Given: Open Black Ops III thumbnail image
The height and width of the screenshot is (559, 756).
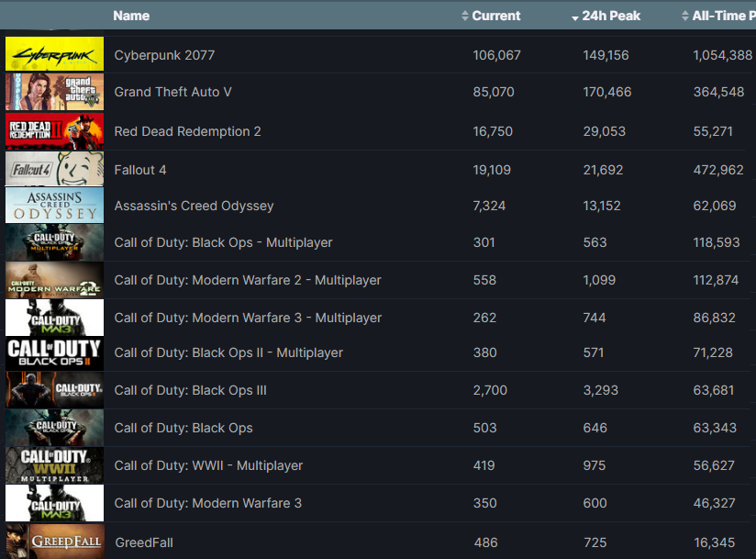Looking at the screenshot, I should [x=54, y=390].
